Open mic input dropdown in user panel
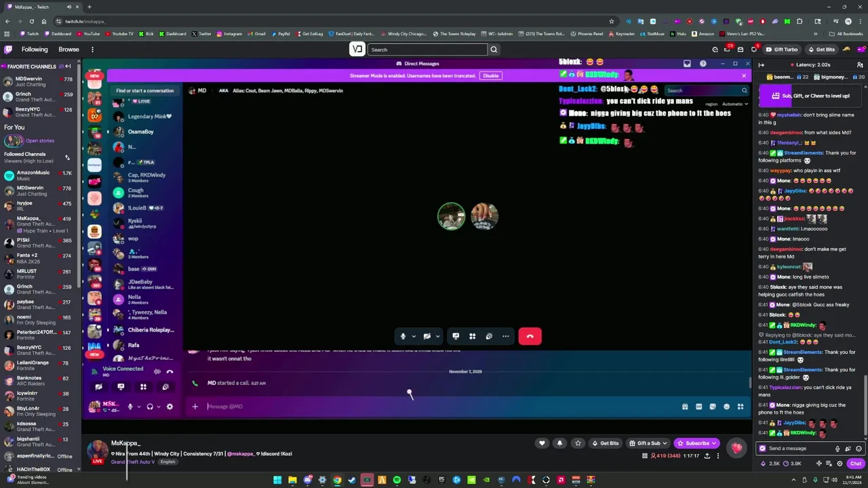Image resolution: width=868 pixels, height=488 pixels. 138,407
